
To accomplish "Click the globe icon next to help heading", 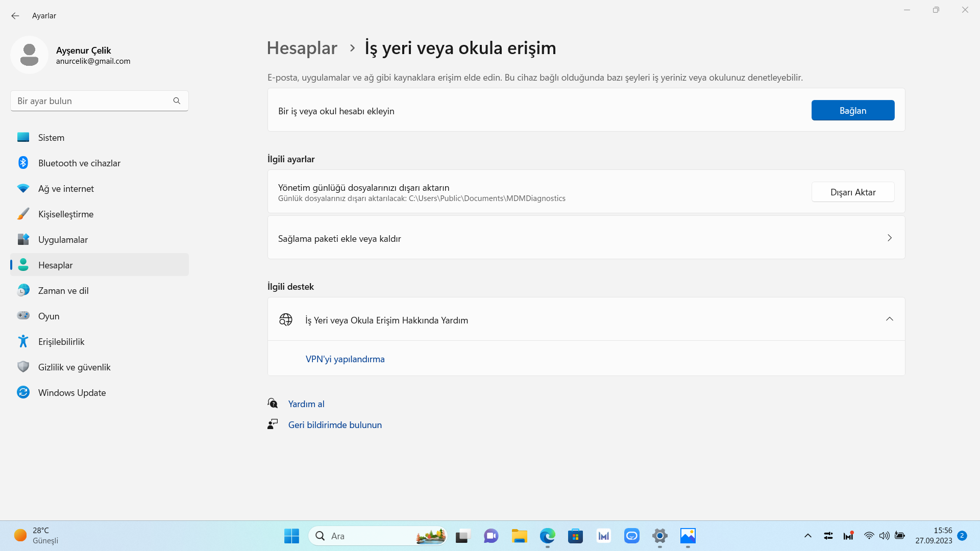I will tap(286, 320).
